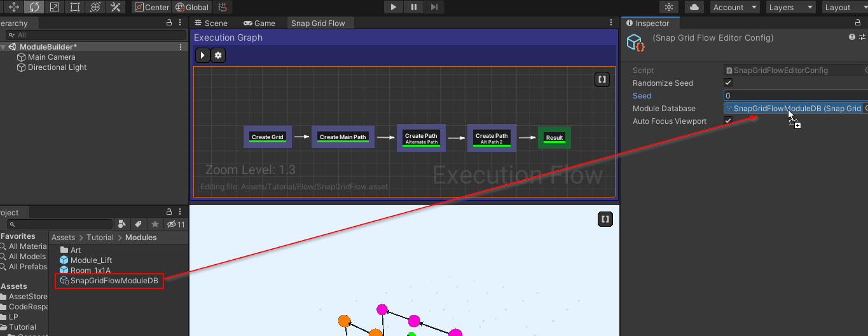Toggle the Inspector panel lock
The width and height of the screenshot is (868, 336).
[x=858, y=23]
